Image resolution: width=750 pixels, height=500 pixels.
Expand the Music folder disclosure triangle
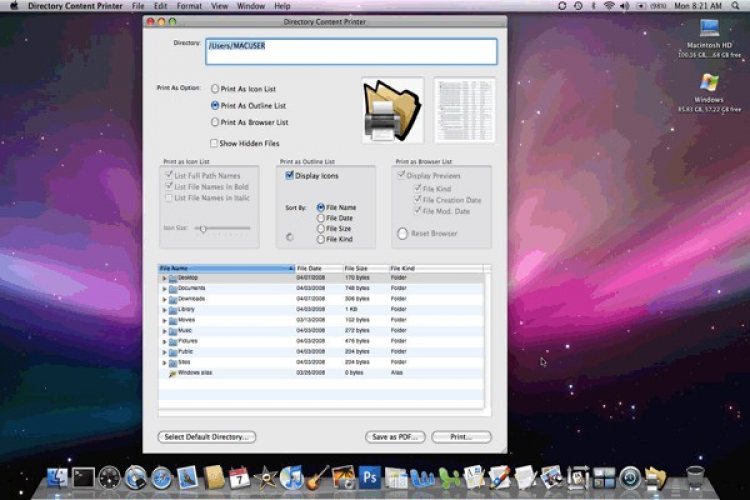point(164,330)
